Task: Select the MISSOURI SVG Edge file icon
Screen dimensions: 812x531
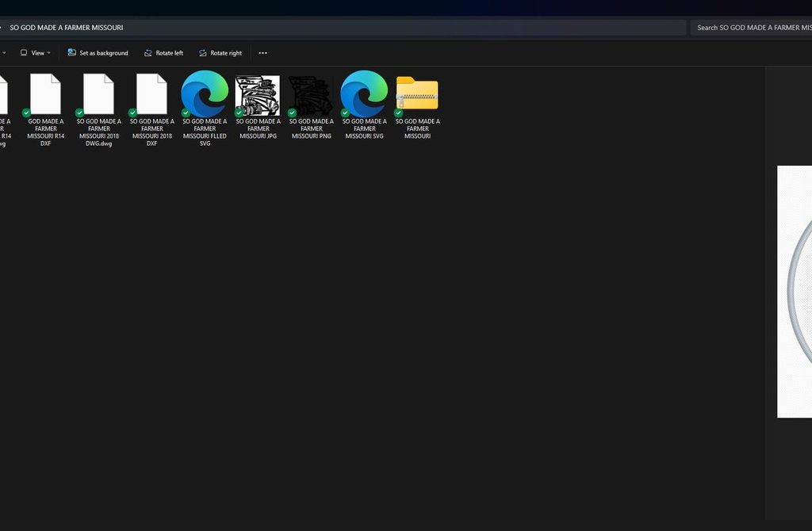Action: pyautogui.click(x=364, y=94)
